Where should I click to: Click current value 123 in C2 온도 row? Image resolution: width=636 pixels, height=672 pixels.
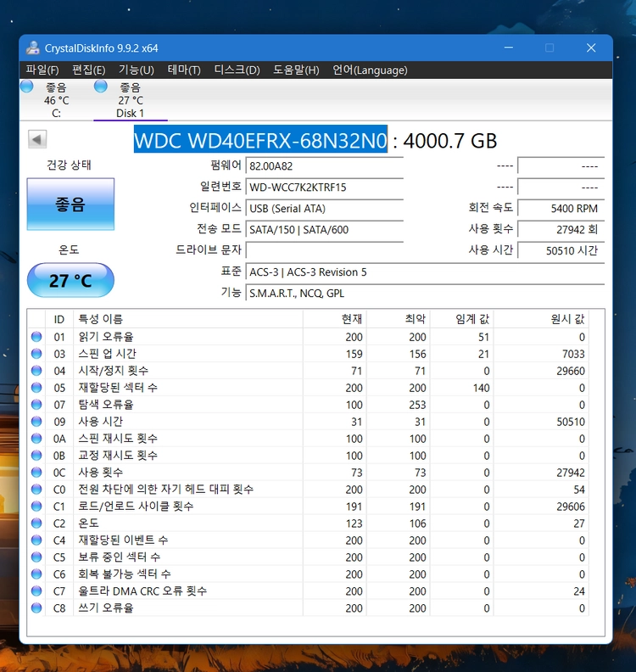[x=354, y=524]
